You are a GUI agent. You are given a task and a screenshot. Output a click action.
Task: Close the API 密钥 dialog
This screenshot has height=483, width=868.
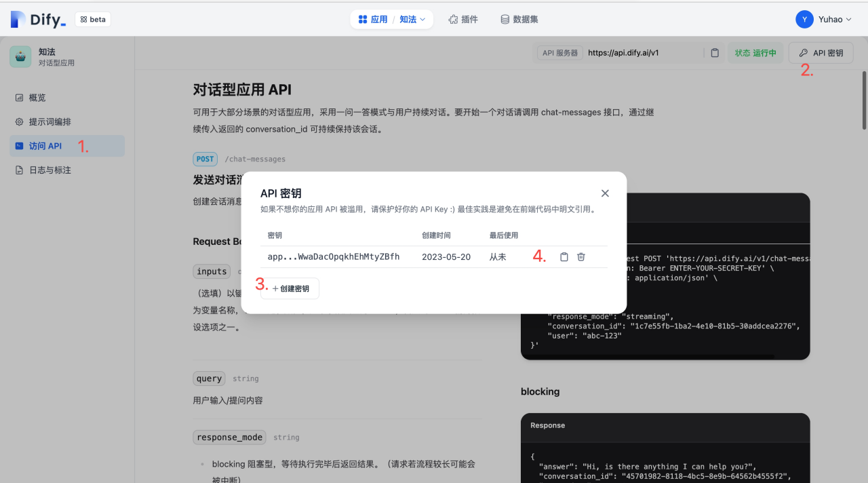[605, 193]
